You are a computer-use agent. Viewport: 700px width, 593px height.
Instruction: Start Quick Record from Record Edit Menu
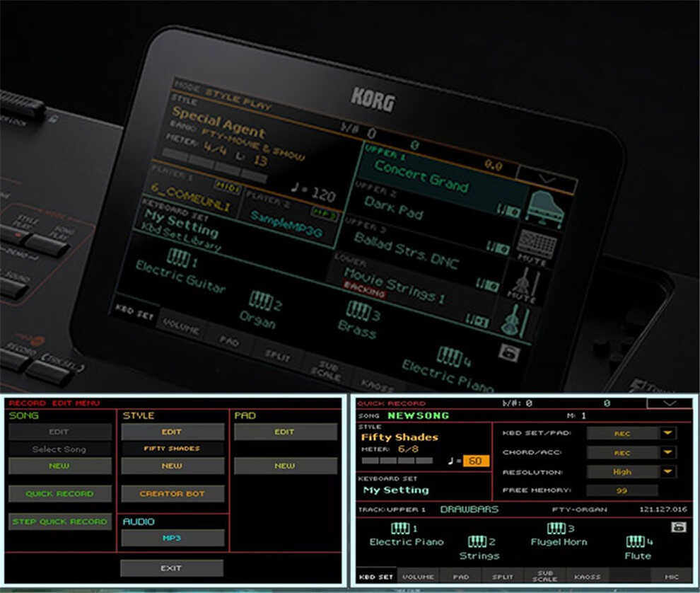pos(59,494)
